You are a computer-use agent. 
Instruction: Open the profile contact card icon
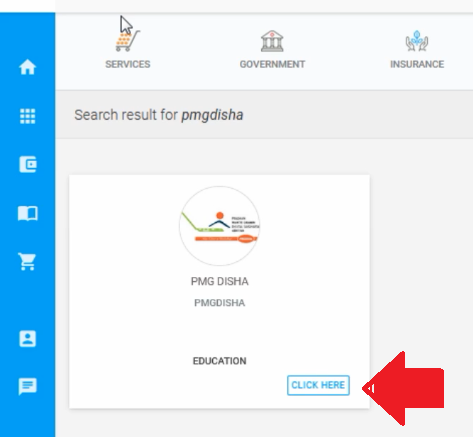[x=27, y=339]
